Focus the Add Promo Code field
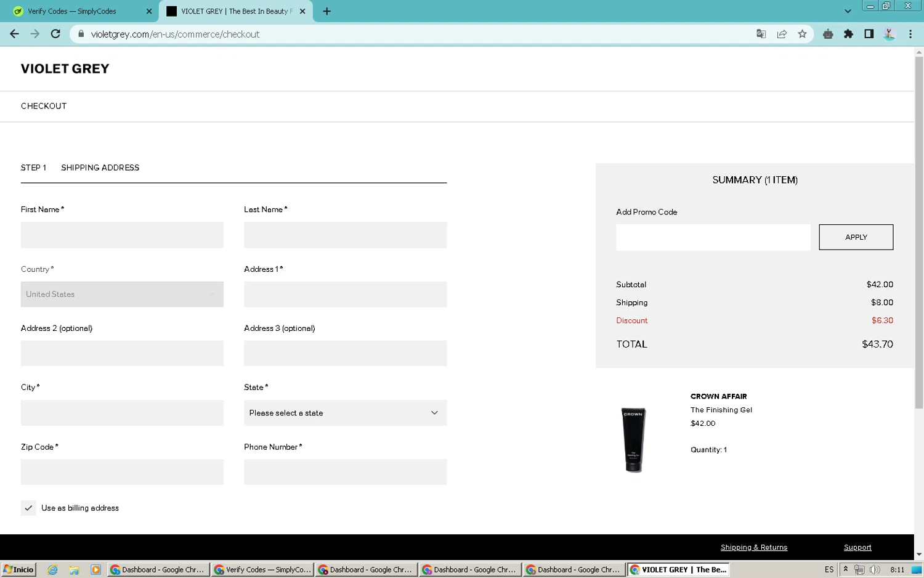The image size is (924, 578). (713, 237)
